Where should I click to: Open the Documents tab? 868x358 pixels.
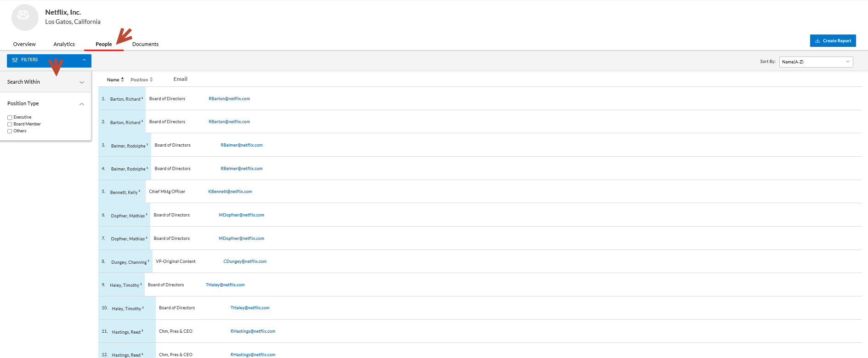pos(145,44)
